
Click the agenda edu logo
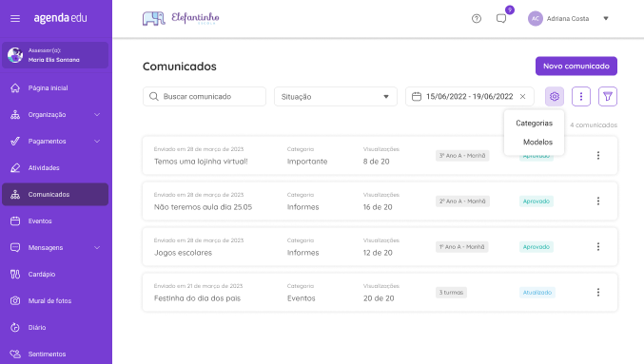[60, 18]
